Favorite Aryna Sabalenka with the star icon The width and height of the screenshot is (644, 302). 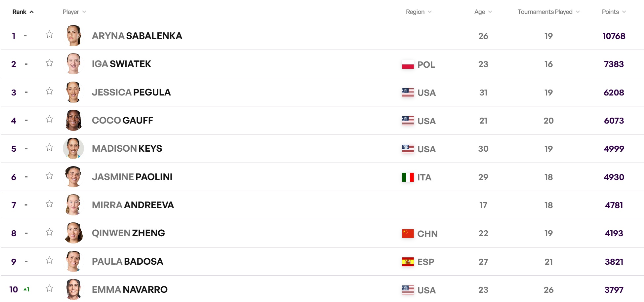coord(50,34)
